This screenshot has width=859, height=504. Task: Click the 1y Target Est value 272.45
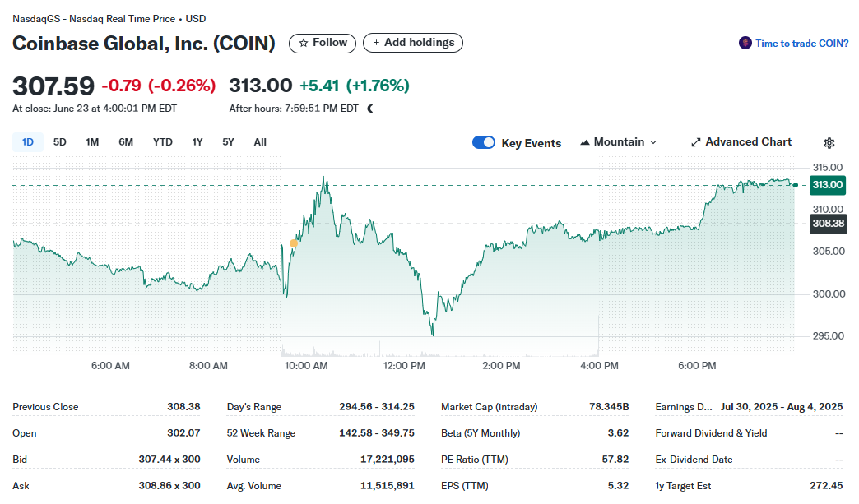[x=826, y=485]
